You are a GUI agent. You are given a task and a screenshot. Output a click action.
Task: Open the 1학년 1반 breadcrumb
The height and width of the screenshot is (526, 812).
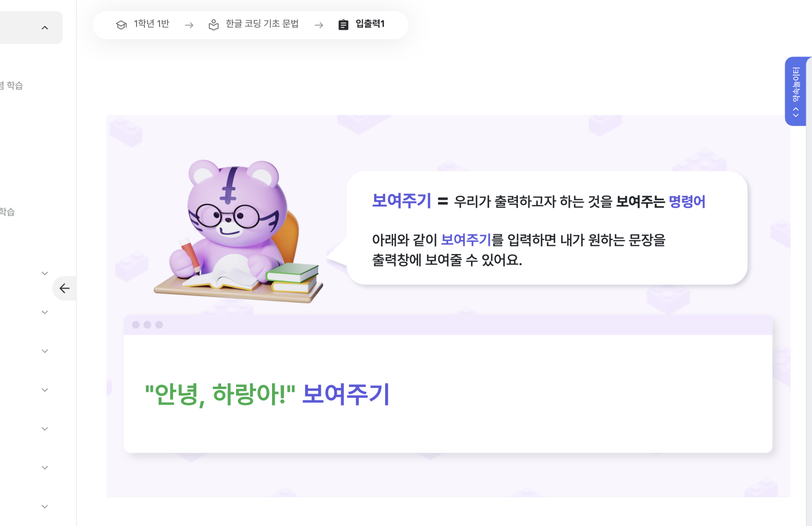[x=152, y=24]
